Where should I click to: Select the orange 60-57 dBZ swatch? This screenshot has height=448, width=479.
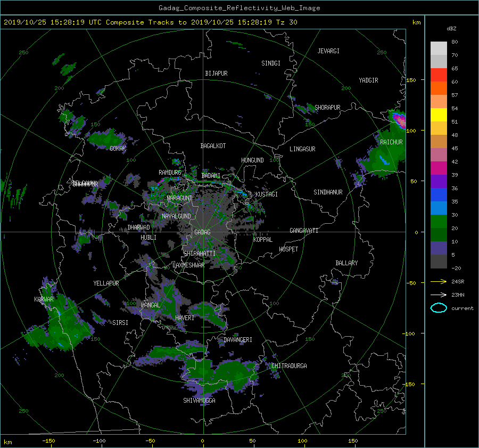tap(439, 88)
